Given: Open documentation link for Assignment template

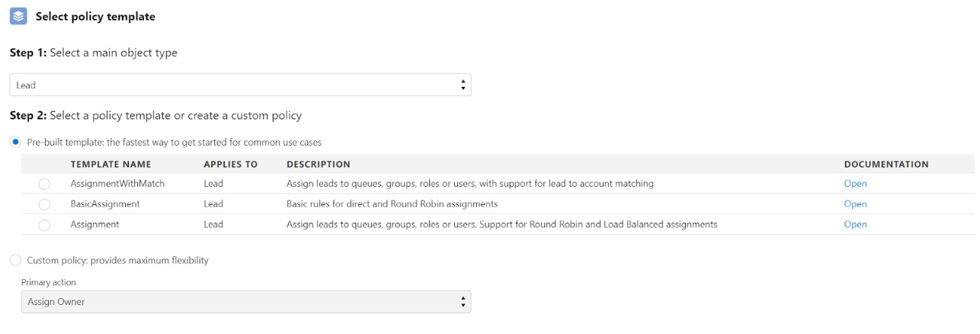Looking at the screenshot, I should [x=855, y=225].
